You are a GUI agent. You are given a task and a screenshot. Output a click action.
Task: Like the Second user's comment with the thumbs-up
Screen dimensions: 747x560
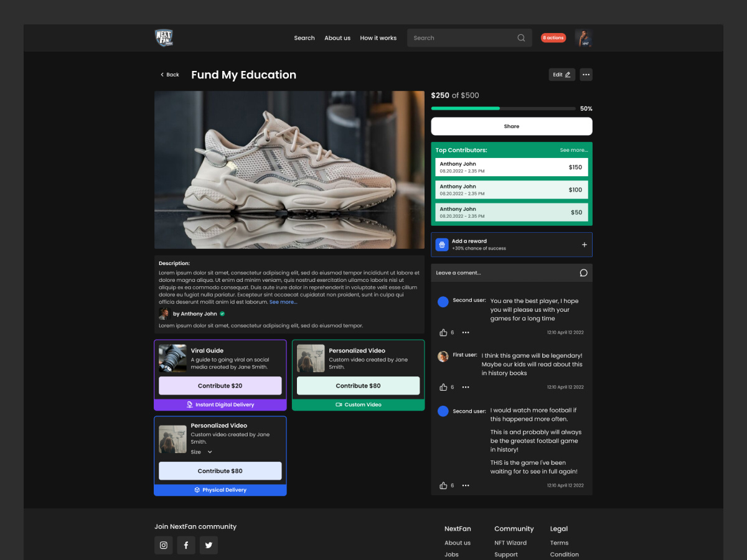point(443,332)
